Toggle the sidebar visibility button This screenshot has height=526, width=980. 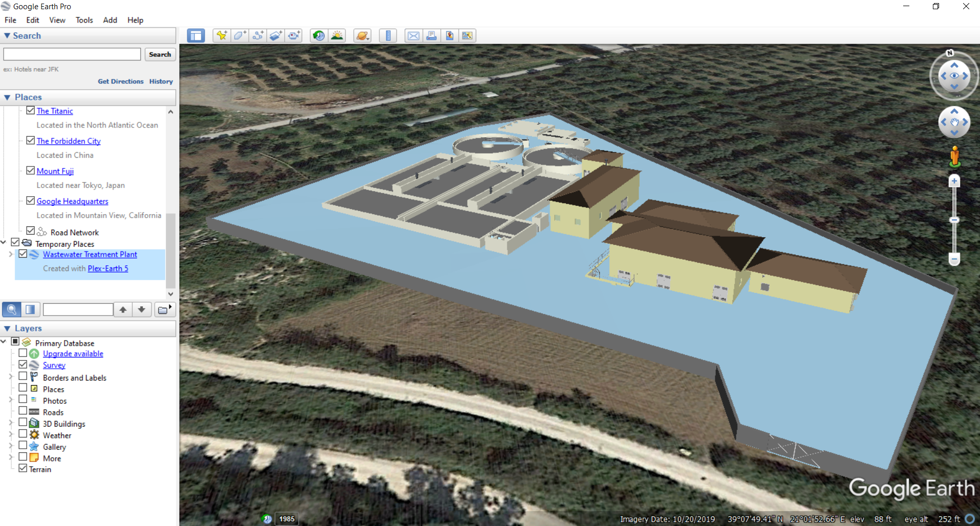196,35
